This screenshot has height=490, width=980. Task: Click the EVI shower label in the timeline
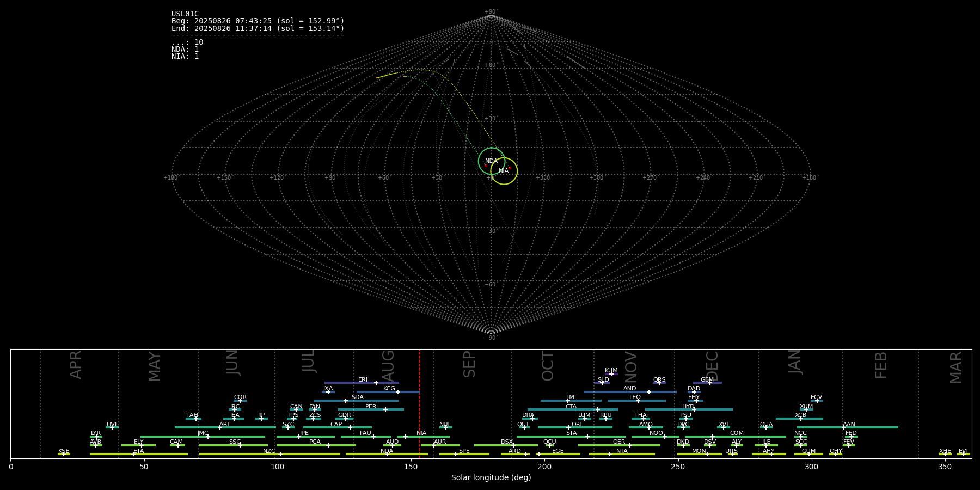963,451
